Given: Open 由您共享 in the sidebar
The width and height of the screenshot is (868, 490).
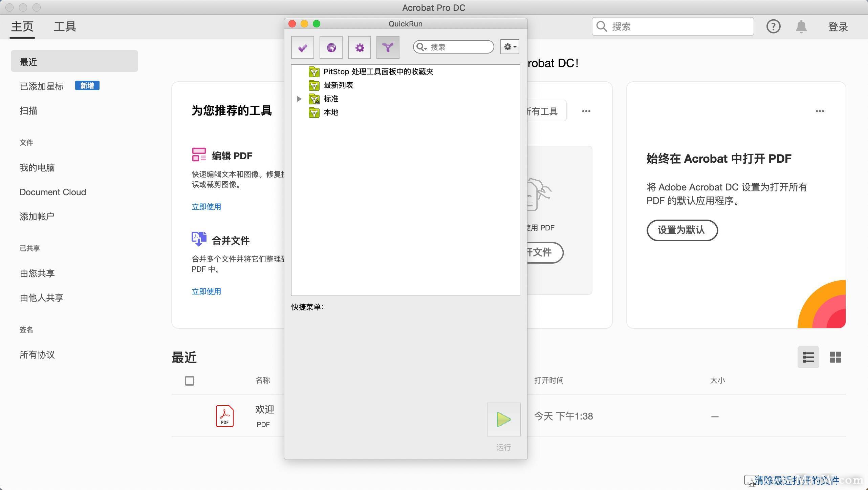Looking at the screenshot, I should point(37,273).
